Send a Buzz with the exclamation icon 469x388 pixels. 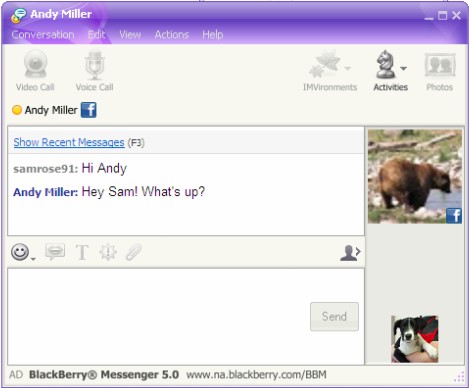pyautogui.click(x=108, y=252)
